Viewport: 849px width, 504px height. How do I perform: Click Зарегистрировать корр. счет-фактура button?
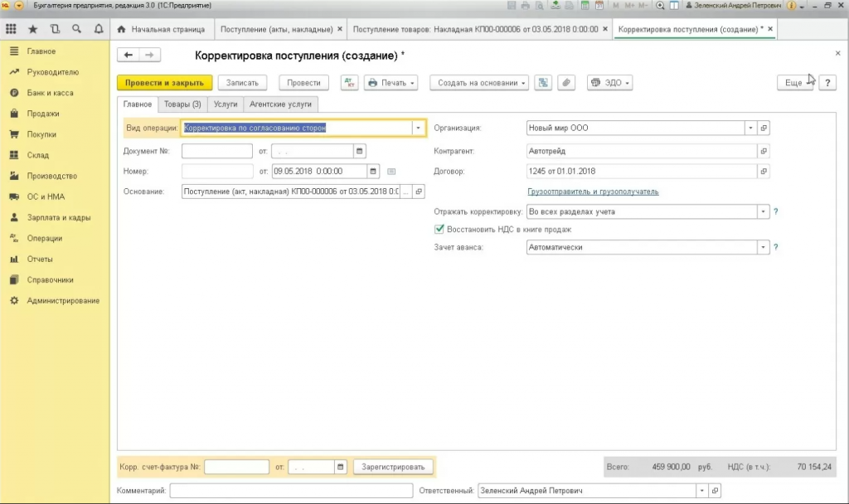(x=393, y=467)
